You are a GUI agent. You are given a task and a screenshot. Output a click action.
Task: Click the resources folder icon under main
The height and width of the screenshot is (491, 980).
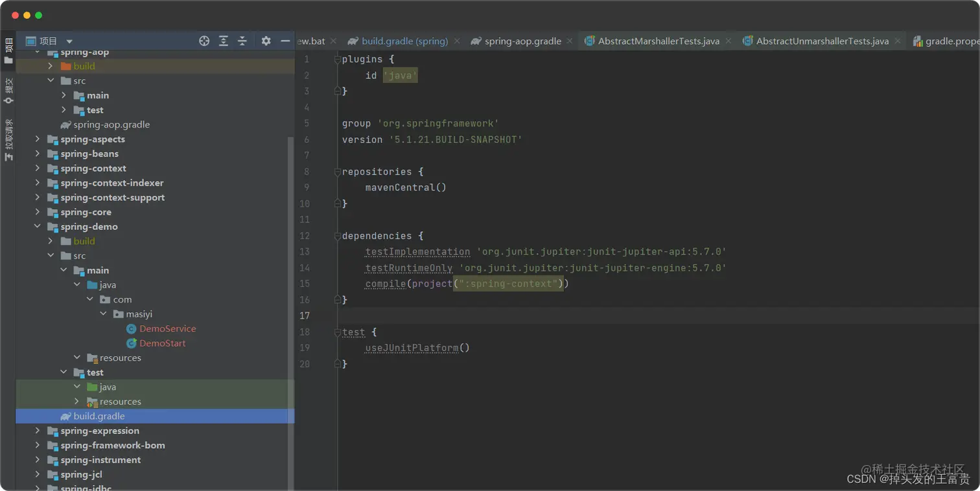click(92, 358)
